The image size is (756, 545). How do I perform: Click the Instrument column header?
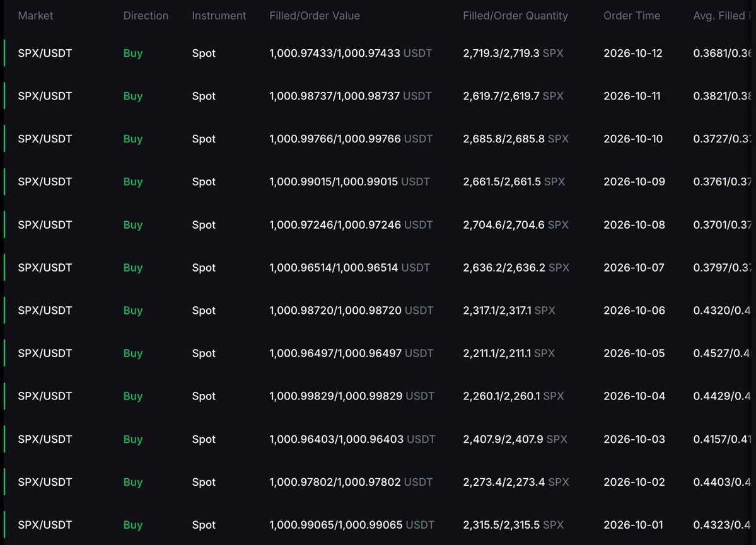click(219, 15)
